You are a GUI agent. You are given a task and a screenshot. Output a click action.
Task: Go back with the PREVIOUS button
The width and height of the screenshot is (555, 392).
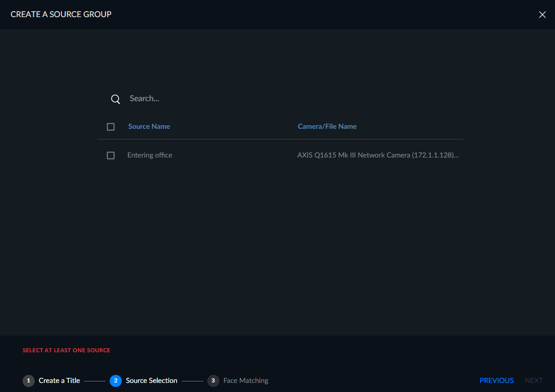[x=496, y=380]
